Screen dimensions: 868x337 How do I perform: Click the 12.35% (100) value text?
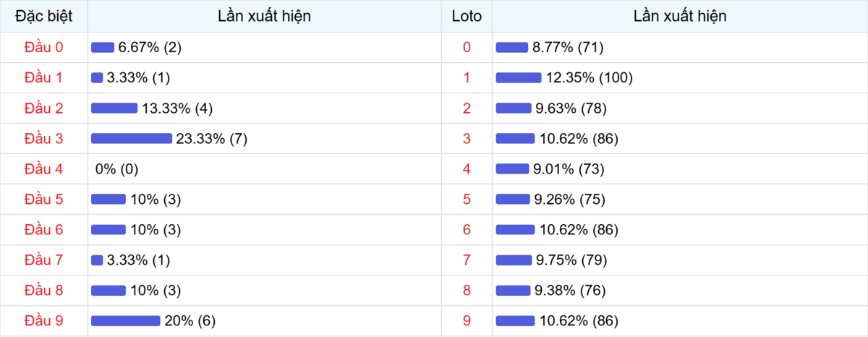(590, 77)
